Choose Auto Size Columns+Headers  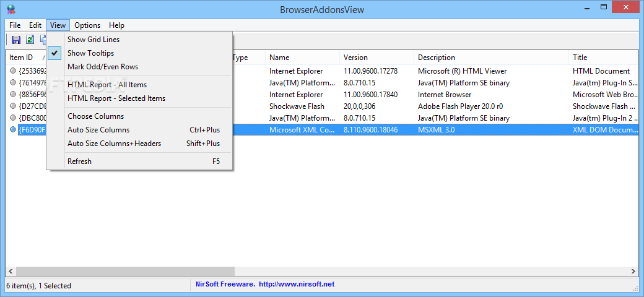pyautogui.click(x=140, y=143)
